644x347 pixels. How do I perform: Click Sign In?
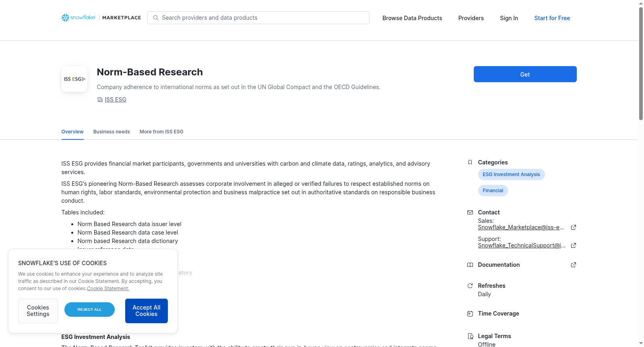pyautogui.click(x=509, y=18)
